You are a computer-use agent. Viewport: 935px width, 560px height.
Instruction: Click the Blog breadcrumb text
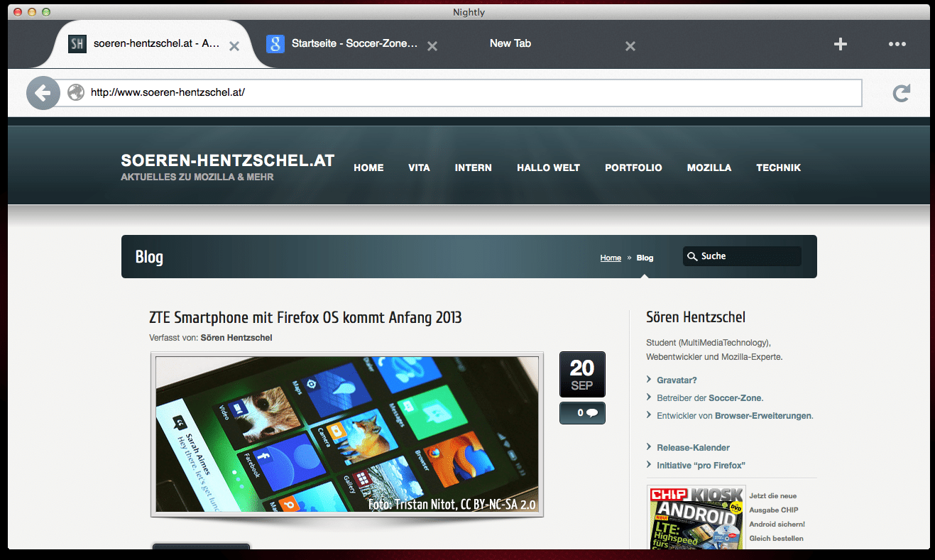tap(645, 258)
